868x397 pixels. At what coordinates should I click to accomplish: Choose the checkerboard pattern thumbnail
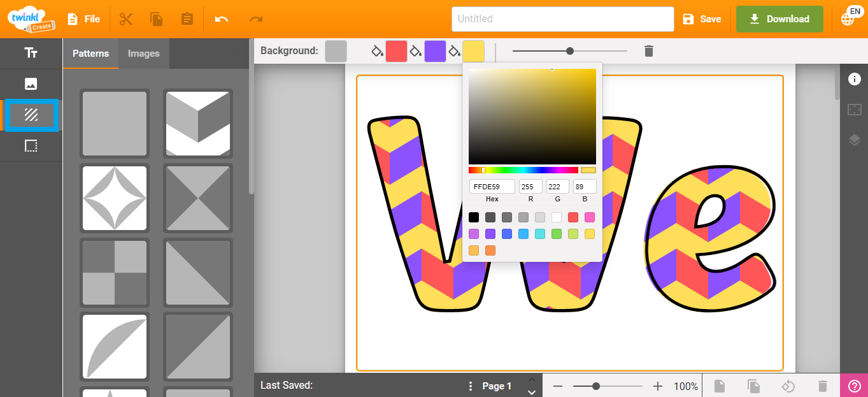[115, 273]
